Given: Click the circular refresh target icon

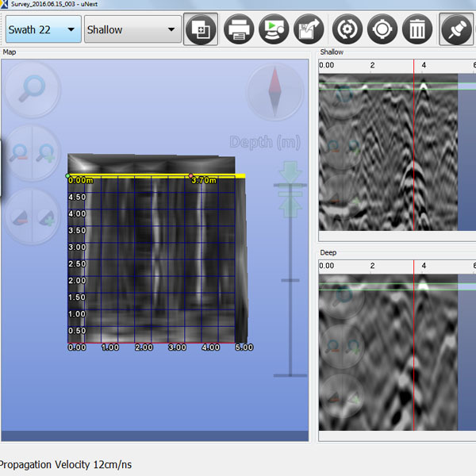Looking at the screenshot, I should 347,30.
